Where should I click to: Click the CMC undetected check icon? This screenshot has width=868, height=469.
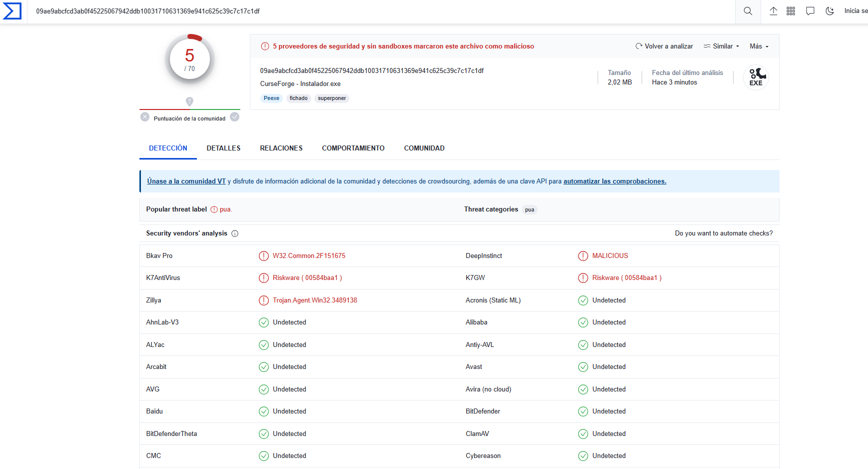264,456
